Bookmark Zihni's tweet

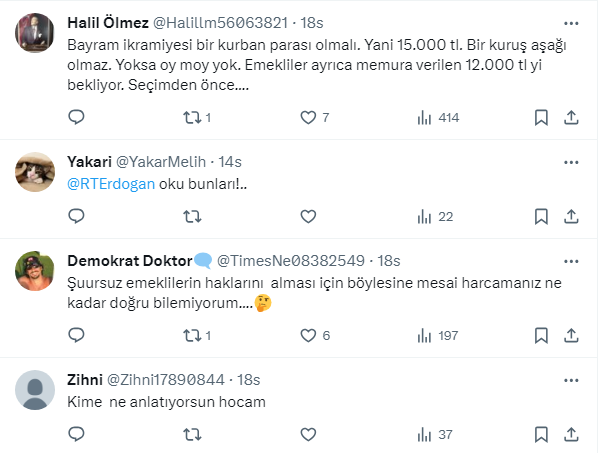point(541,434)
